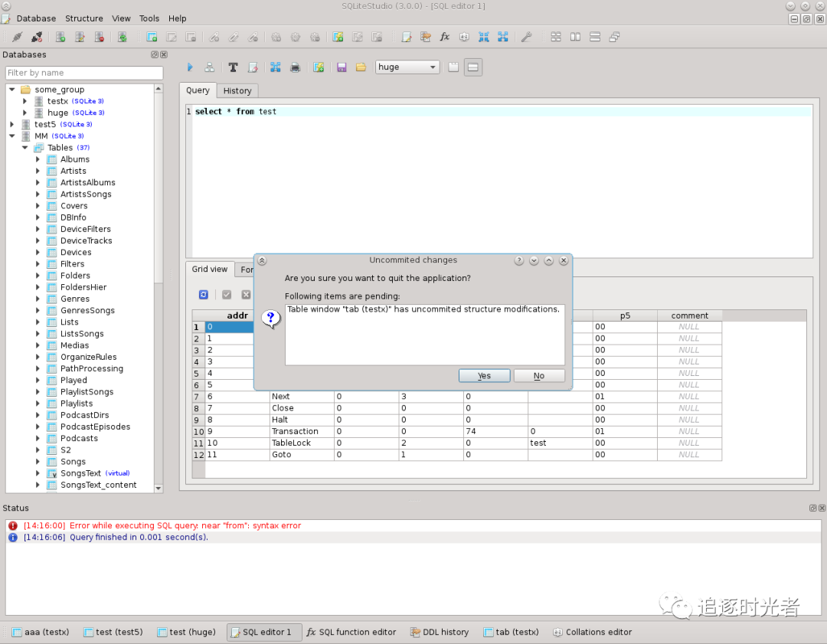Select the Grid view tab
Viewport: 827px width, 644px height.
(x=209, y=269)
